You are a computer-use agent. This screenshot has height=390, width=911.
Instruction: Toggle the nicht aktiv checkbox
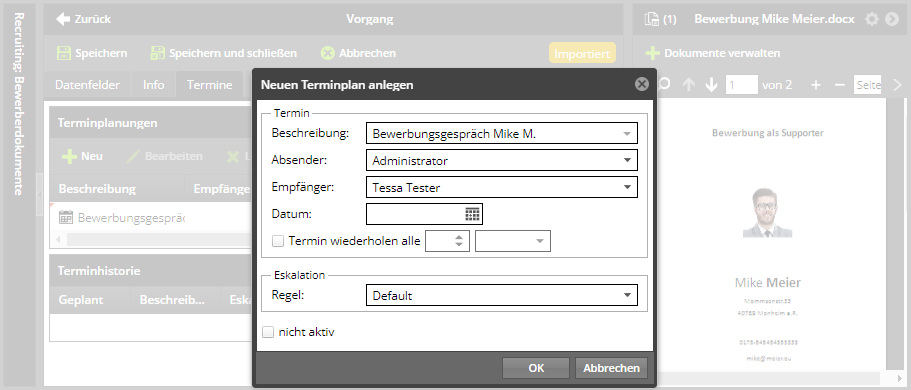[268, 332]
